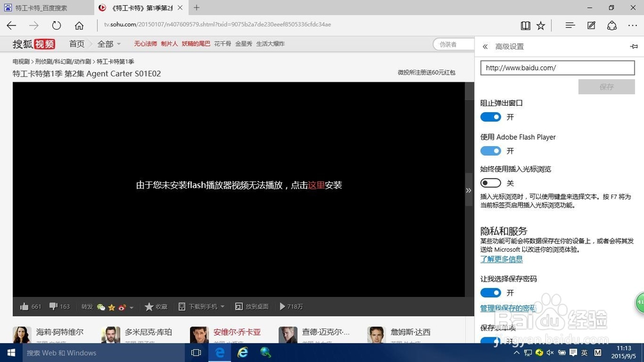Image resolution: width=644 pixels, height=362 pixels.
Task: Click 收藏 to favorite the video
Action: [156, 307]
